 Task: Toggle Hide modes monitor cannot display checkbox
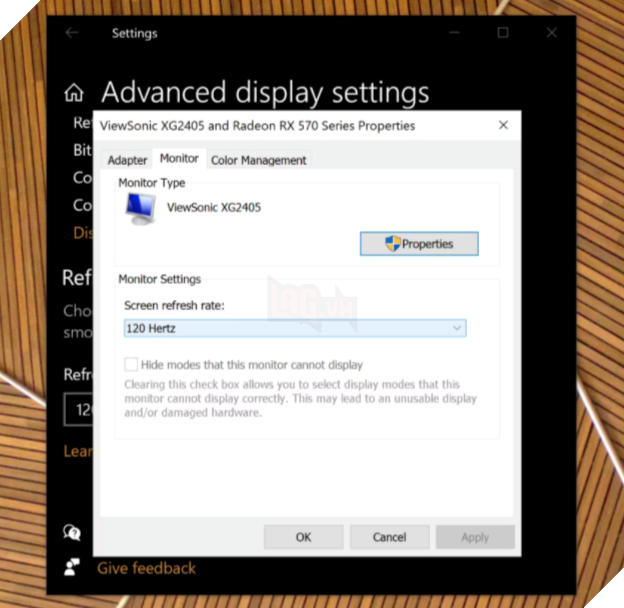point(131,365)
